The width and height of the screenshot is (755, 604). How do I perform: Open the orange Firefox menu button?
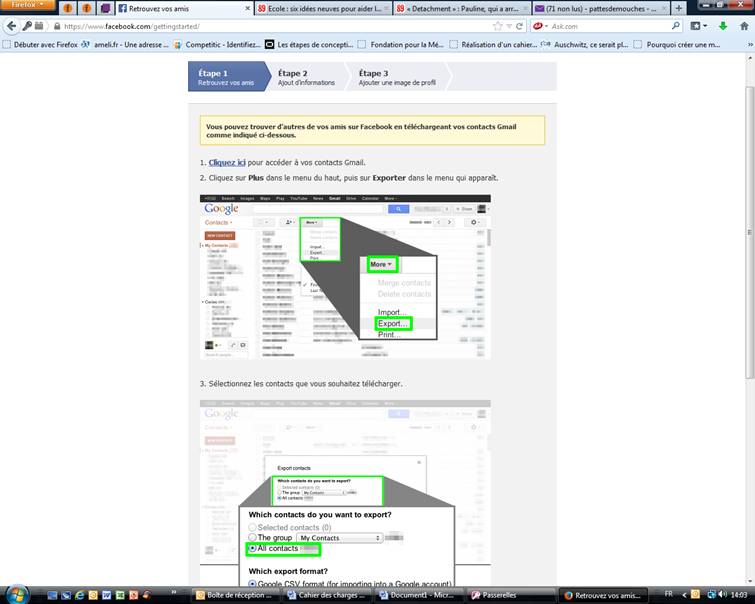(x=28, y=5)
